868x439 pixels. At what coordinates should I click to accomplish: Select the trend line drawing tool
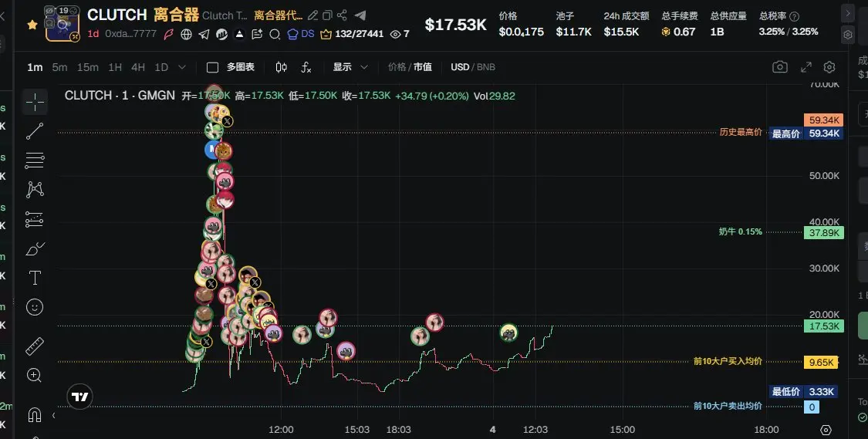coord(34,131)
